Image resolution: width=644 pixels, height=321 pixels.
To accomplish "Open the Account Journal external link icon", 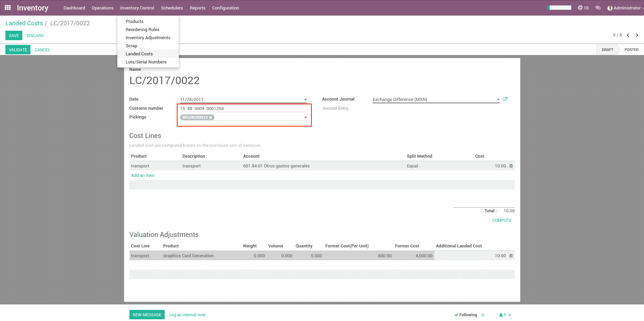I will pos(505,99).
